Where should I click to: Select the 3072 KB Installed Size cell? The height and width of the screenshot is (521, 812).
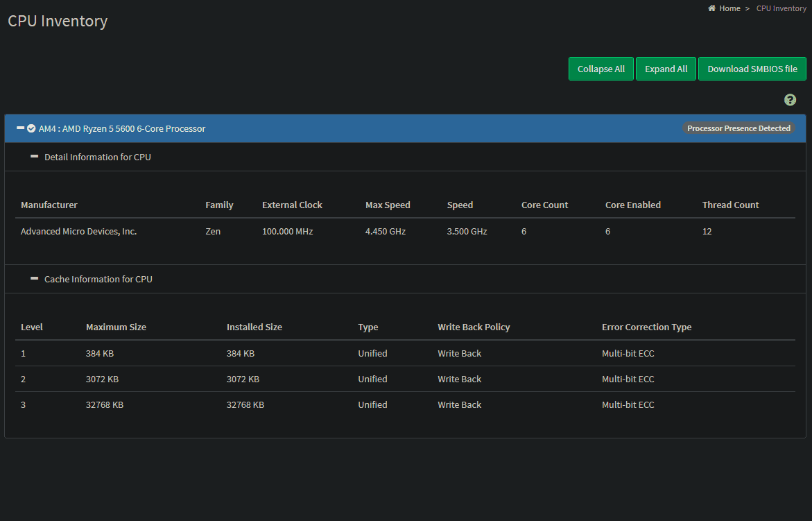pyautogui.click(x=243, y=379)
